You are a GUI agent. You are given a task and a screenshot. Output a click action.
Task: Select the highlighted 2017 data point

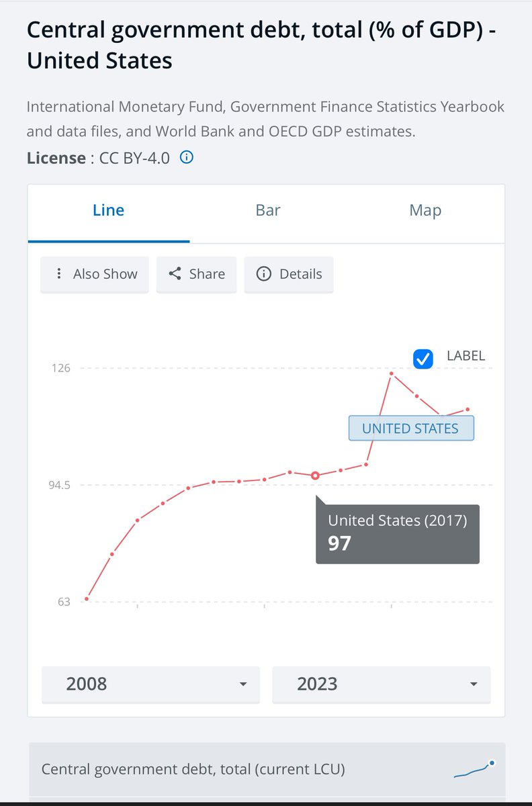(x=315, y=476)
